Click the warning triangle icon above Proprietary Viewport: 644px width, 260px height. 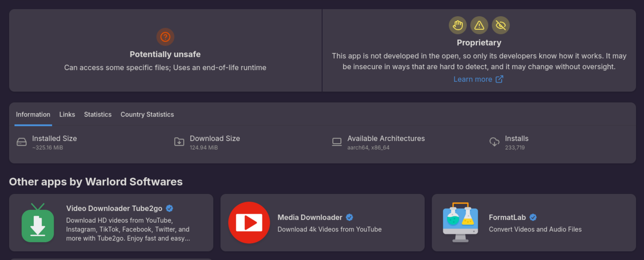click(479, 25)
